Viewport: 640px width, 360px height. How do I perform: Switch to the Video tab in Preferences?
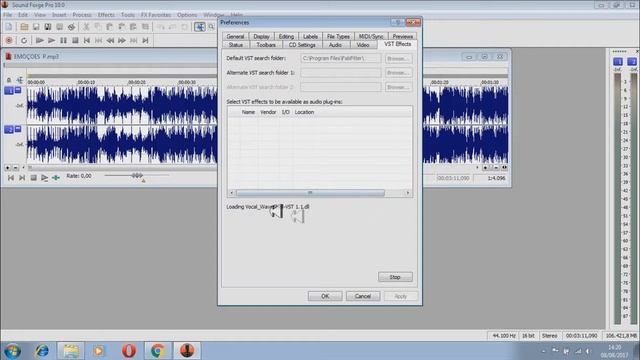pos(362,45)
